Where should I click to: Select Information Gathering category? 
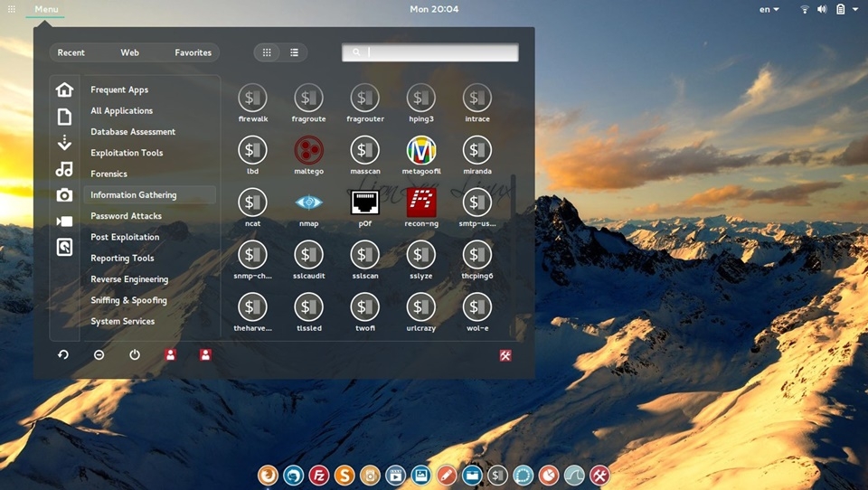coord(149,195)
